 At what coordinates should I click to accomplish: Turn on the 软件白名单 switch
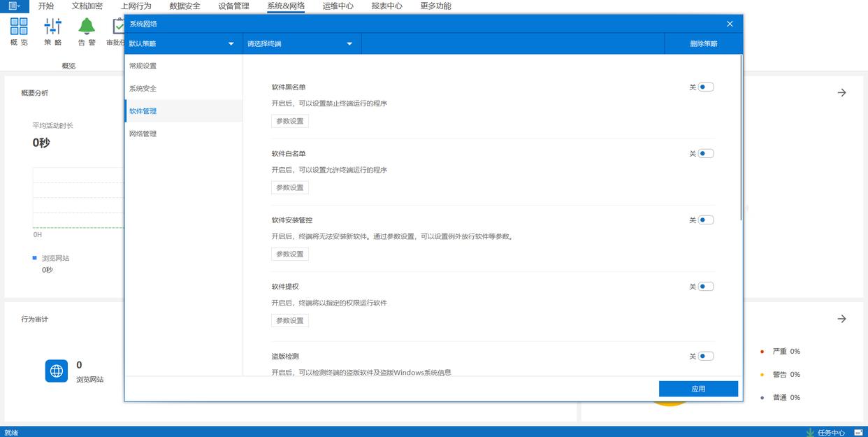click(705, 154)
